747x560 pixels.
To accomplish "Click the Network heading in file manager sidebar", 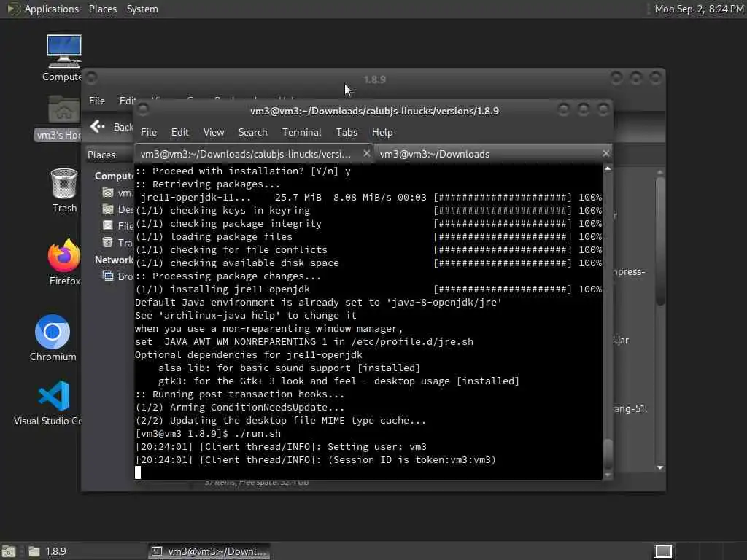I will pos(114,260).
